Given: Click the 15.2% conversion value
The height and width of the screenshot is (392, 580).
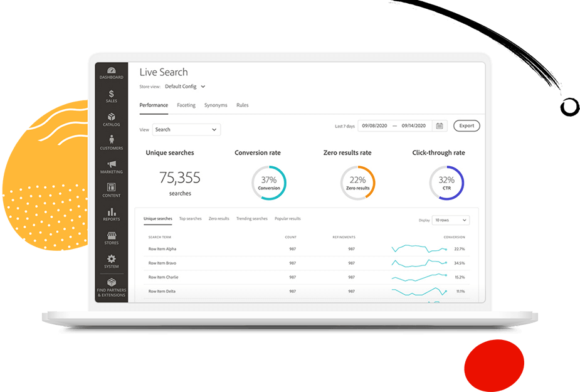Looking at the screenshot, I should [460, 277].
